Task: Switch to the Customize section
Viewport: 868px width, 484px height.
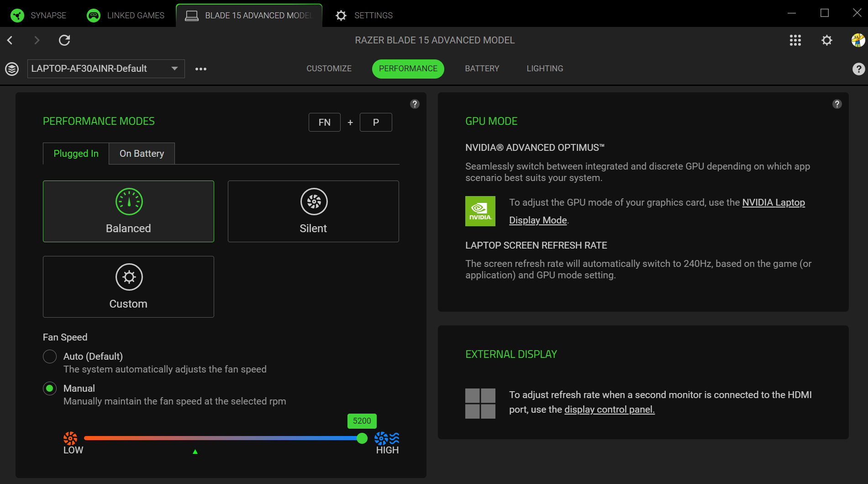Action: [x=329, y=69]
